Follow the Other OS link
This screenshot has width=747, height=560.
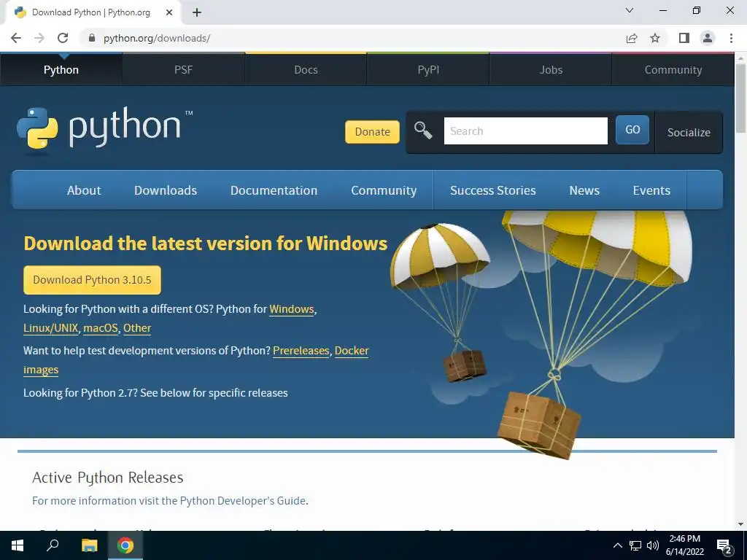(137, 328)
